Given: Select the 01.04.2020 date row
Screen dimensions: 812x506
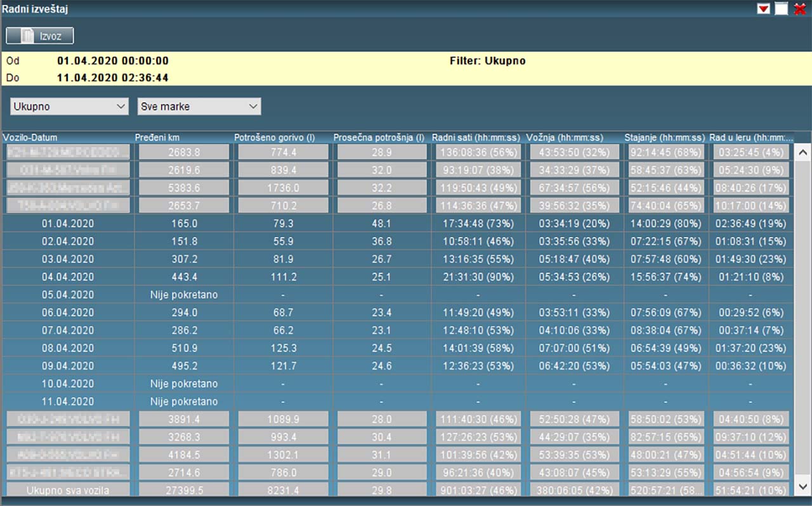Looking at the screenshot, I should coord(67,224).
